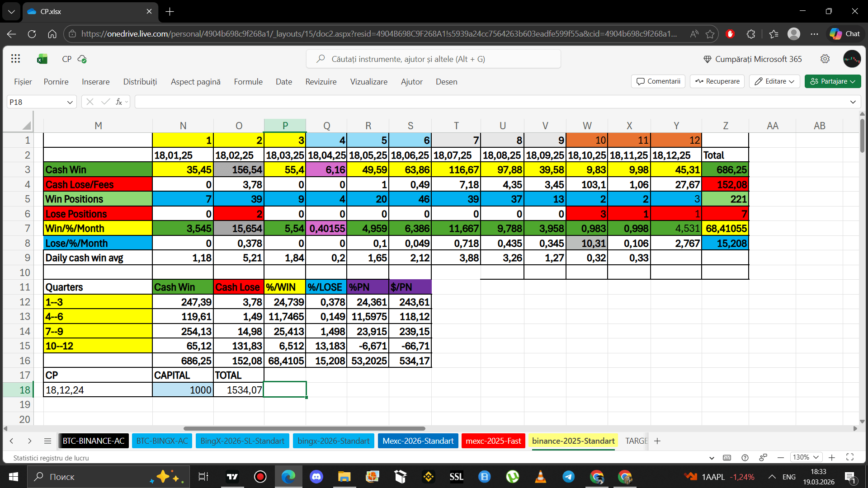Add a new sheet with plus icon

[x=657, y=441]
